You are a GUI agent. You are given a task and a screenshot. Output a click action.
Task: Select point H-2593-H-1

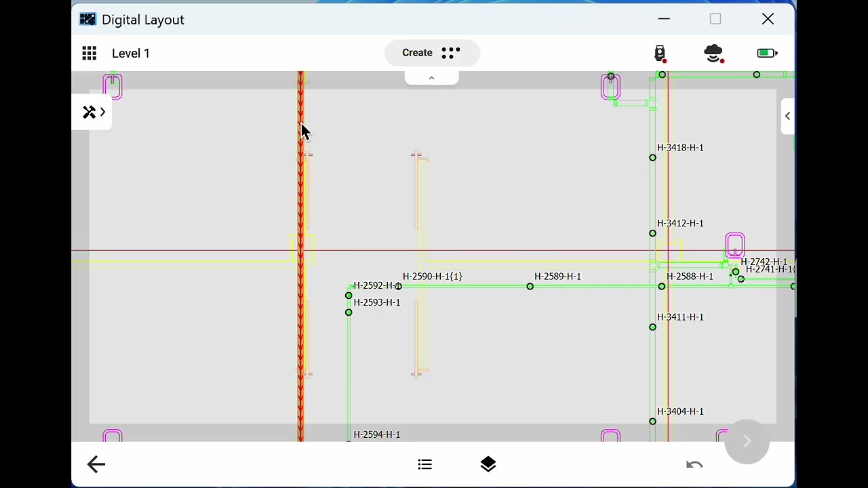tap(349, 312)
